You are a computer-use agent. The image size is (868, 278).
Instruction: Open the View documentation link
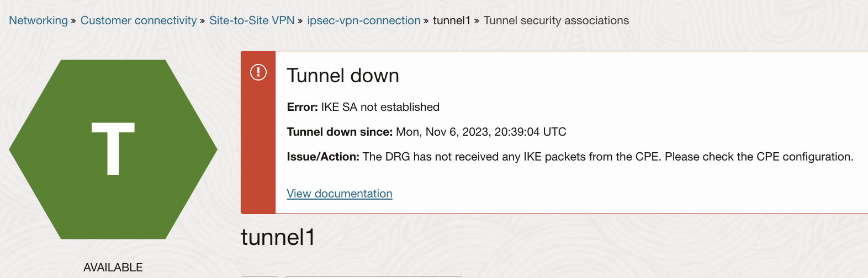point(340,194)
